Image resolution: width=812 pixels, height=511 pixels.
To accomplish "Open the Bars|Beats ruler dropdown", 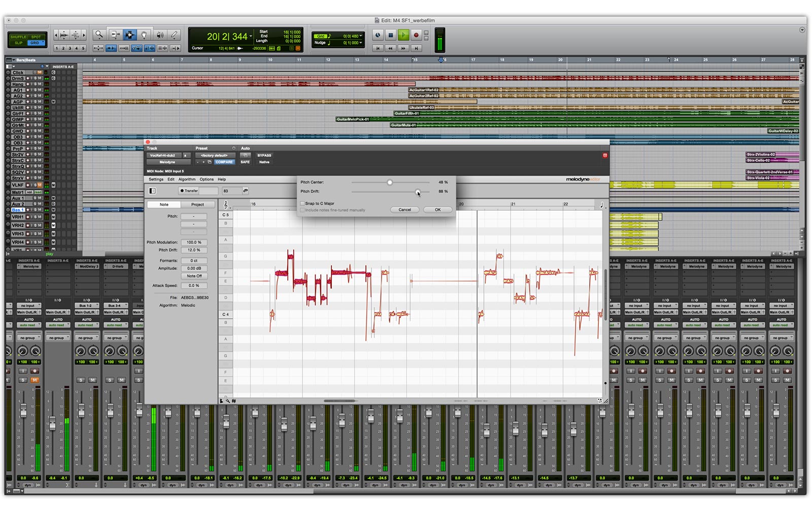I will tap(14, 60).
